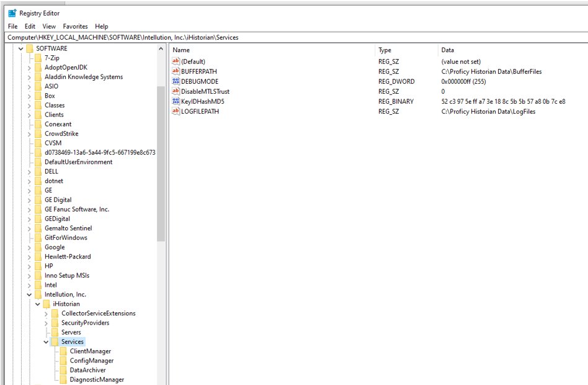Image resolution: width=588 pixels, height=385 pixels.
Task: Collapse the Intellution, Inc. key
Action: [29, 295]
